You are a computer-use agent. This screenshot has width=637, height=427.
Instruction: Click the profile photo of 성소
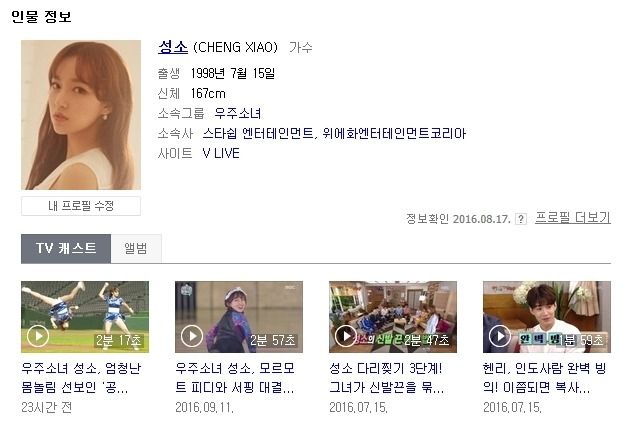(81, 115)
